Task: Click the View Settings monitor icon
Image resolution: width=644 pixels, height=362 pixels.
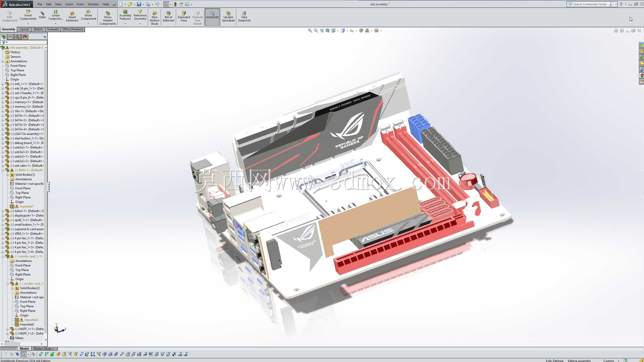Action: (x=376, y=31)
